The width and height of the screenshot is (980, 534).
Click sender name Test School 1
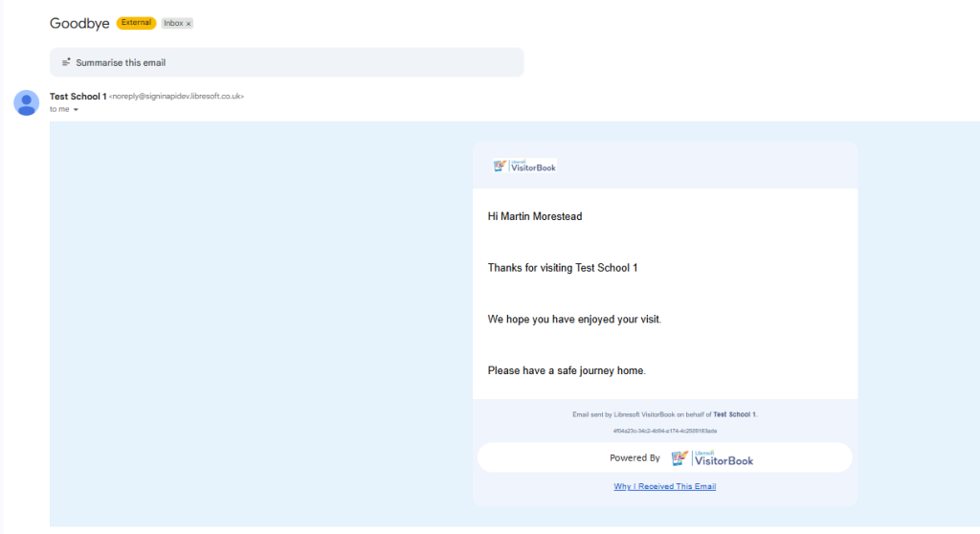pyautogui.click(x=78, y=97)
